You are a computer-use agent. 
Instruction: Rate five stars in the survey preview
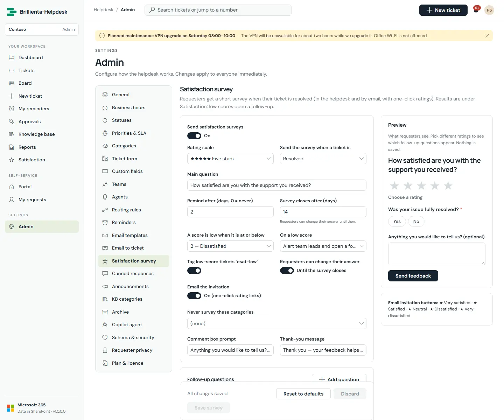click(x=448, y=185)
